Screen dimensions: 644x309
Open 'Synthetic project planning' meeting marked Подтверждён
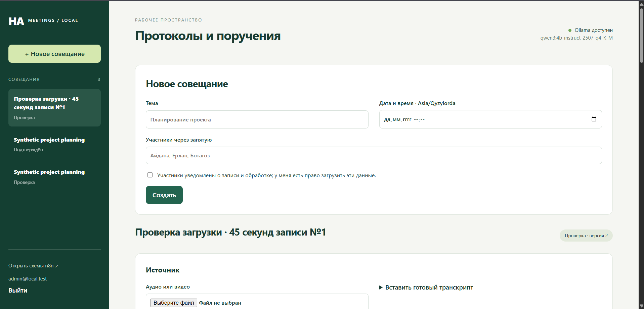54,144
